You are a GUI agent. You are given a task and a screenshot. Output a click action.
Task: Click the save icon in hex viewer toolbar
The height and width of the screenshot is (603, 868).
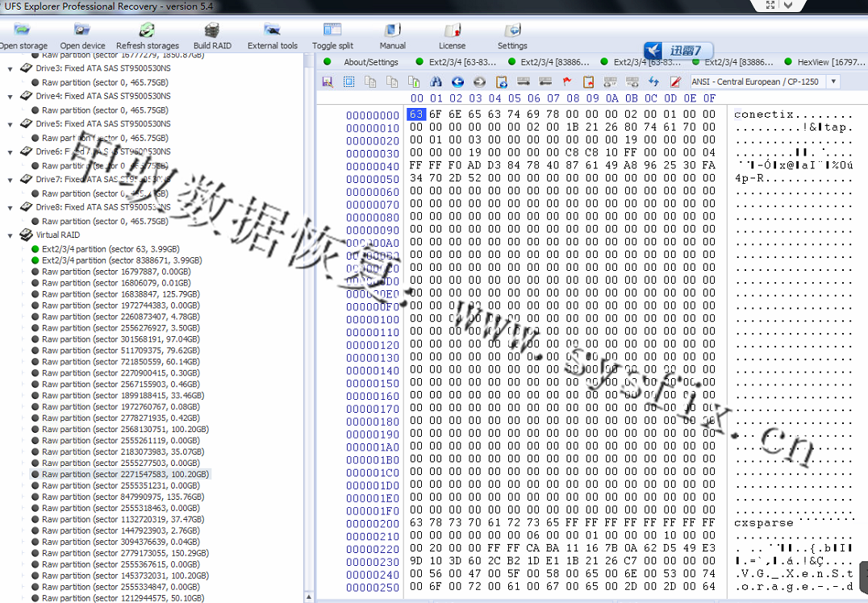[x=328, y=82]
